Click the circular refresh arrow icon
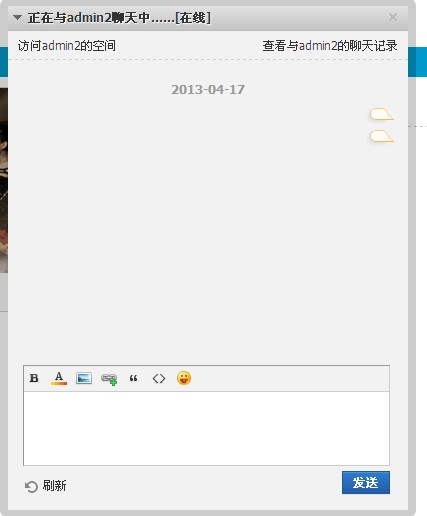 click(31, 487)
